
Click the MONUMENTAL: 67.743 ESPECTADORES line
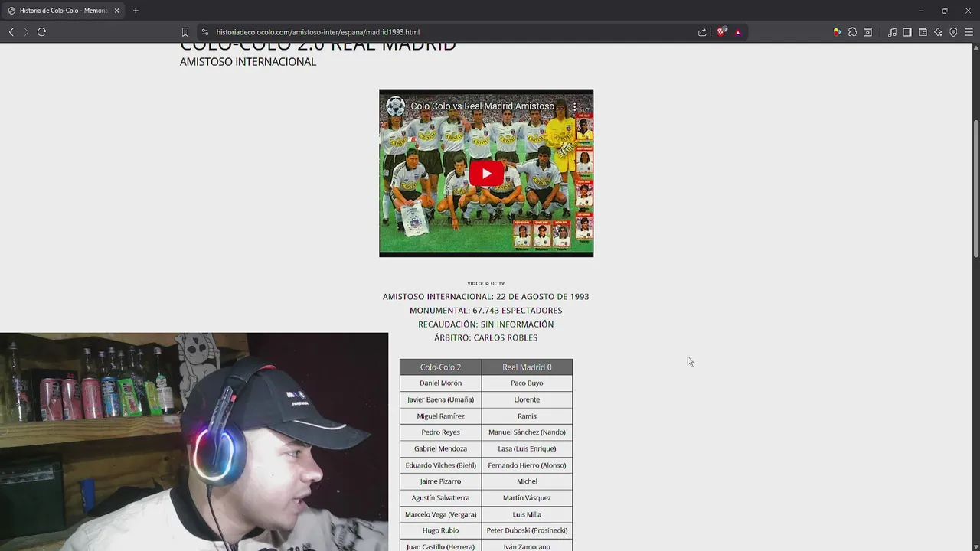[x=486, y=311]
